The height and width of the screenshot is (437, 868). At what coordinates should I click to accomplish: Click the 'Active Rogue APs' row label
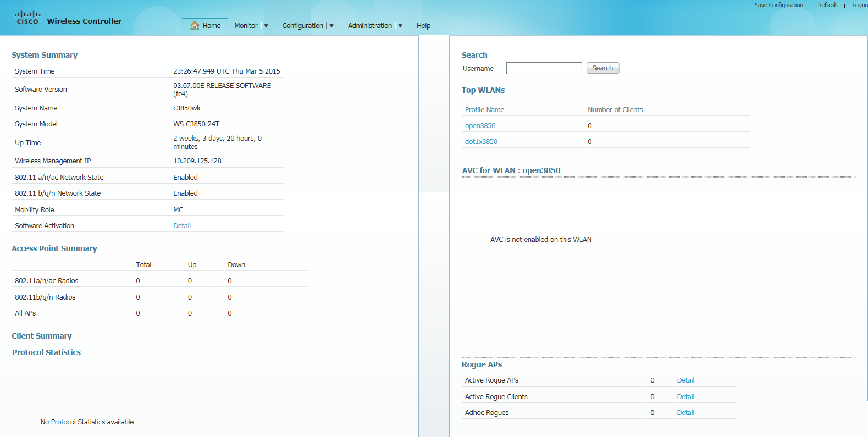click(x=491, y=380)
